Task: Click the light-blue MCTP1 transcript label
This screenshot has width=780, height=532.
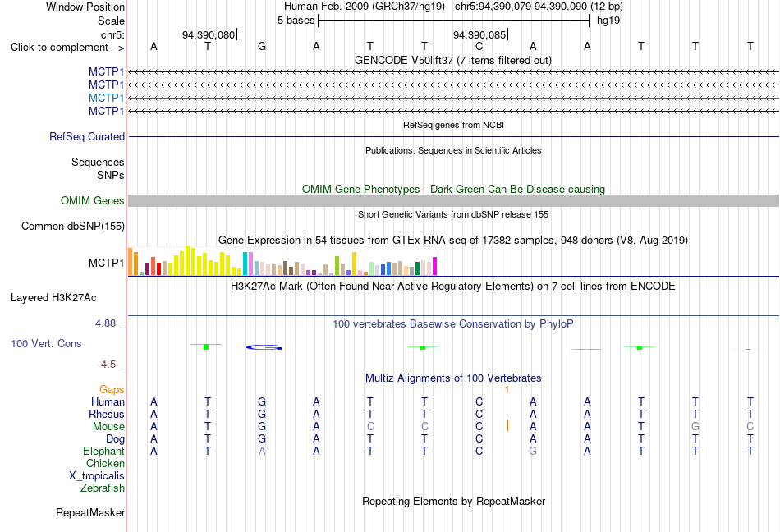Action: [107, 98]
